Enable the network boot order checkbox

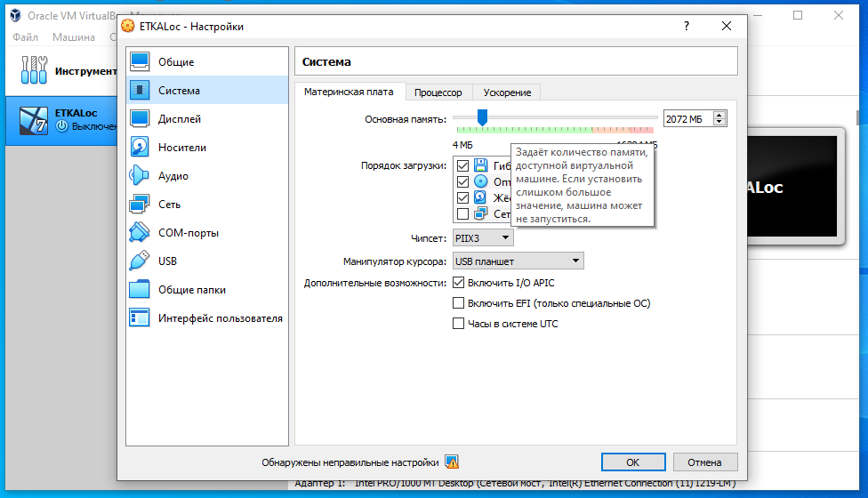point(462,213)
